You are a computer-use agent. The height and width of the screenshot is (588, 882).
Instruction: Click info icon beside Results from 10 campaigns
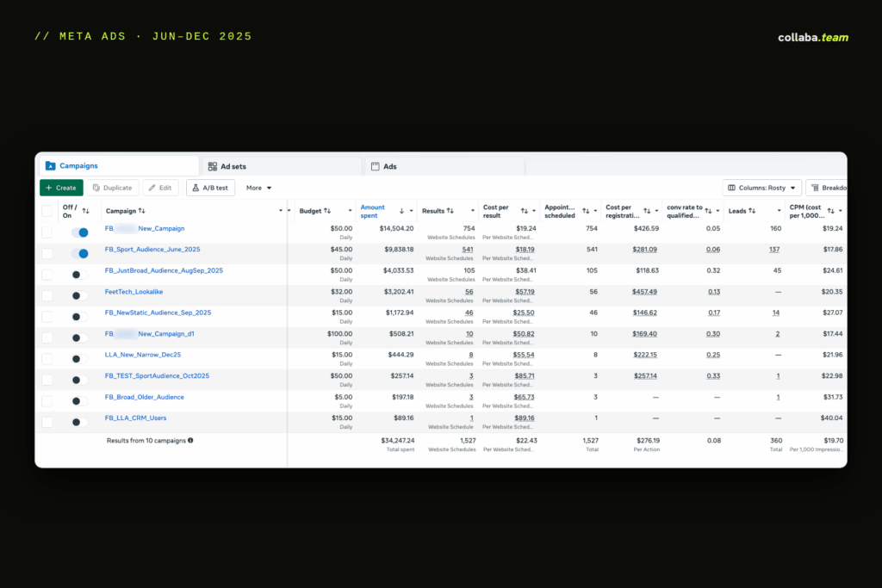pos(190,441)
